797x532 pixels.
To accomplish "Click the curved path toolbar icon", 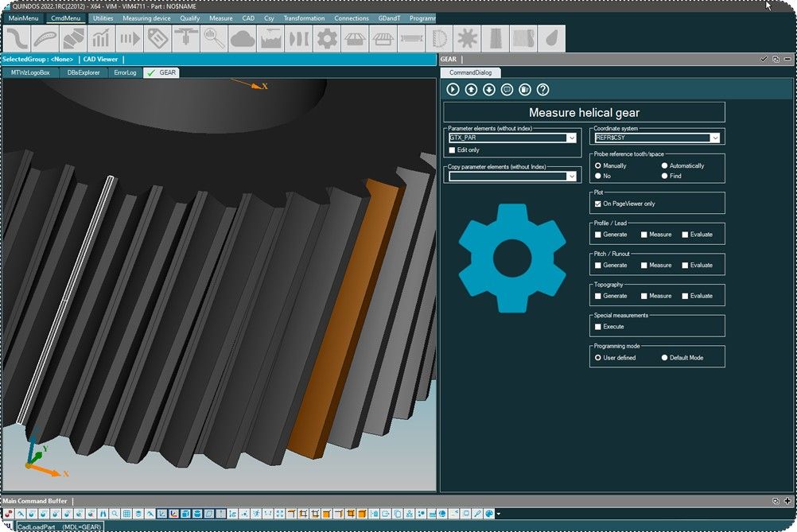I will tap(17, 39).
